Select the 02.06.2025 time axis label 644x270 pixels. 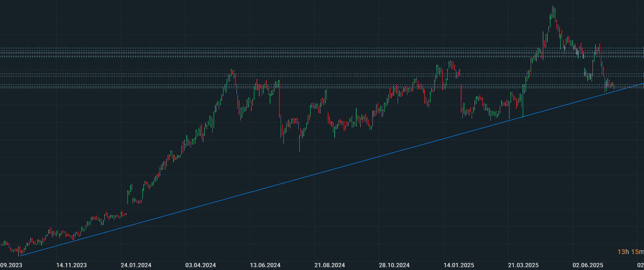tap(588, 265)
